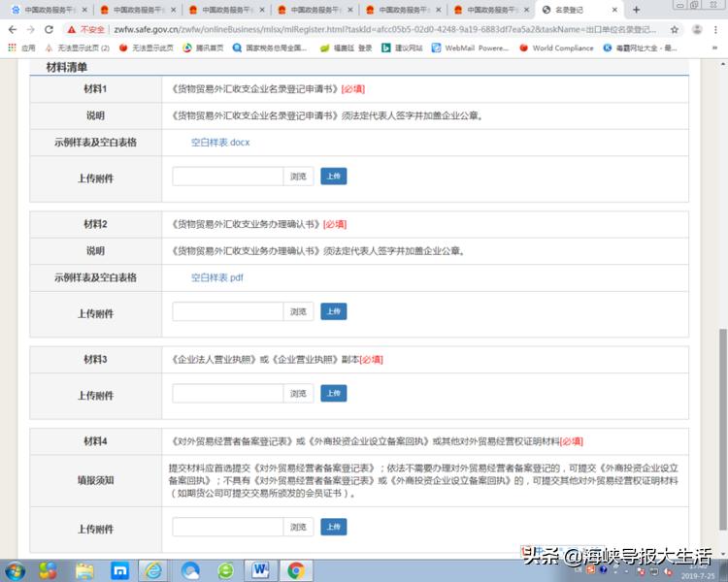Open the WebMail Powere... bookmark
Image resolution: width=728 pixels, height=582 pixels.
tap(470, 48)
